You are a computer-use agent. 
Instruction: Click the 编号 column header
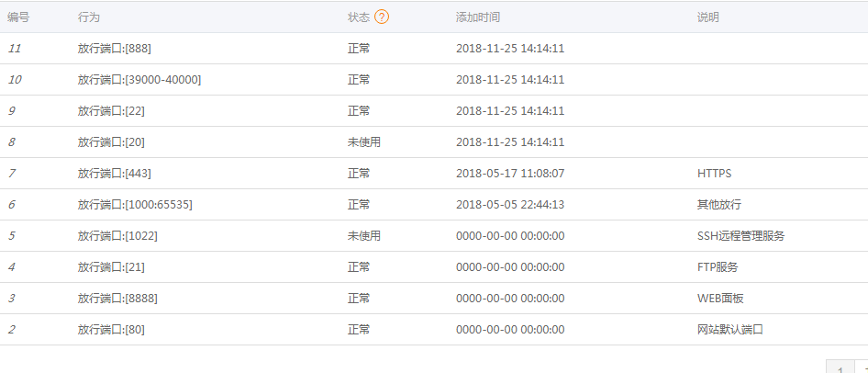tap(18, 17)
